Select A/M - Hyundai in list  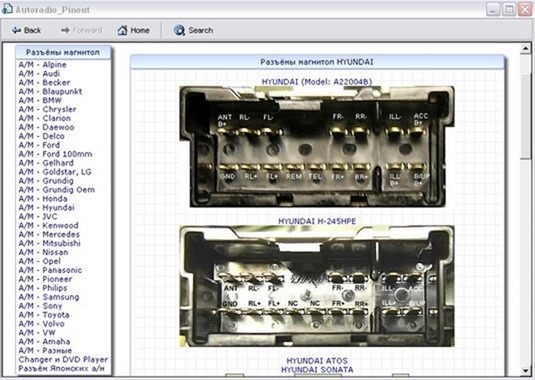(46, 207)
